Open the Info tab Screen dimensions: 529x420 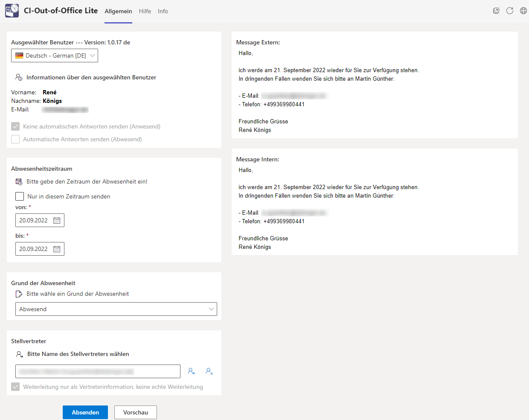pos(163,11)
